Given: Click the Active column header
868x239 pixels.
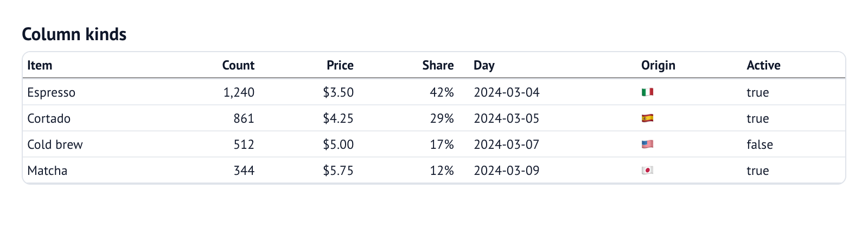Looking at the screenshot, I should (763, 65).
